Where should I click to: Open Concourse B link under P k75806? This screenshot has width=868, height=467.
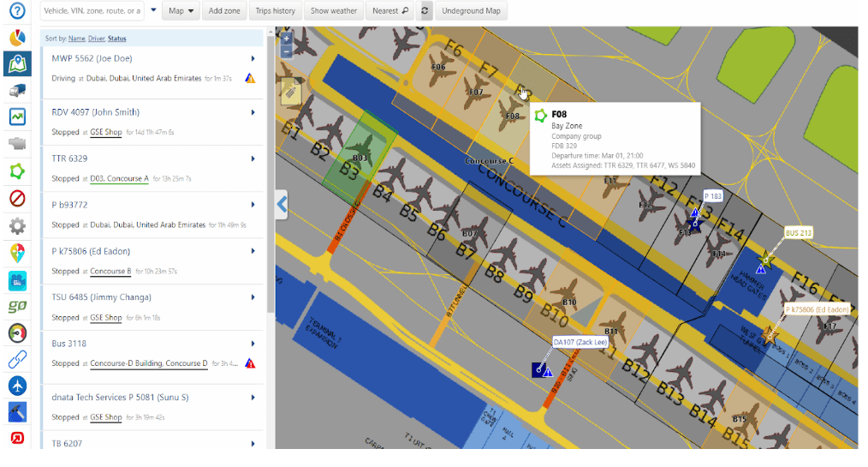110,271
